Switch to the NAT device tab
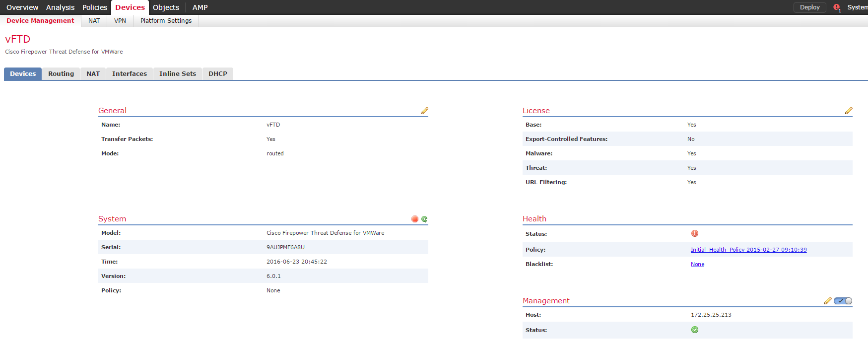This screenshot has height=345, width=868. coord(93,74)
